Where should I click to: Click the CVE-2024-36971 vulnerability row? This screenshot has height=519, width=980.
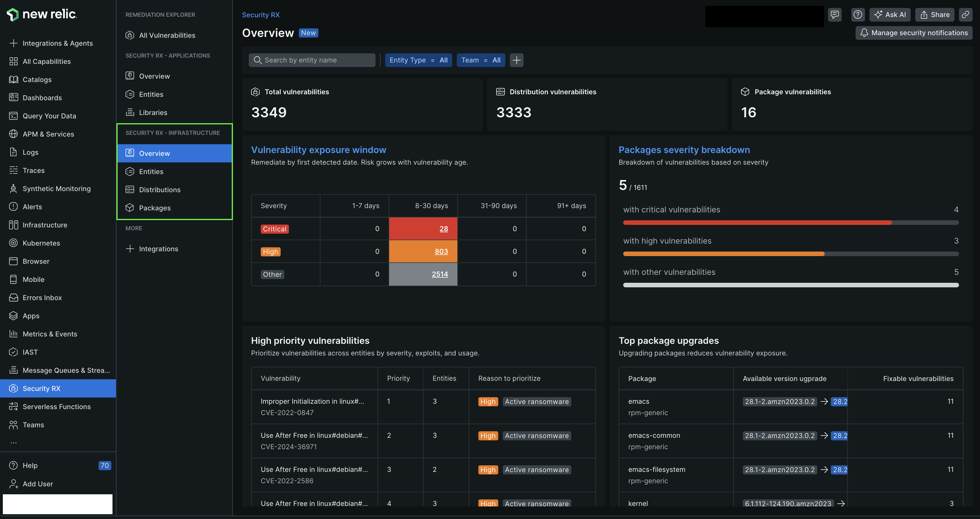[423, 441]
